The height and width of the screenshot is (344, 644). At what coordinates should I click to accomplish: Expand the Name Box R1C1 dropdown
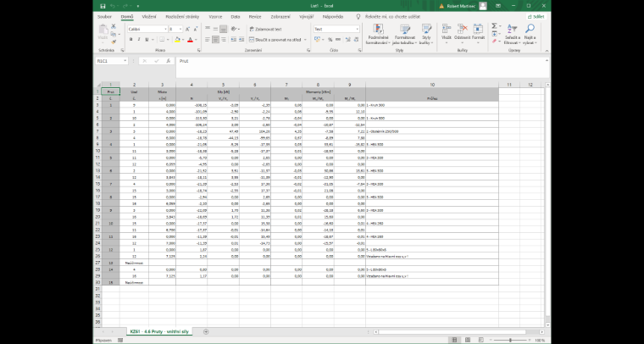(125, 61)
